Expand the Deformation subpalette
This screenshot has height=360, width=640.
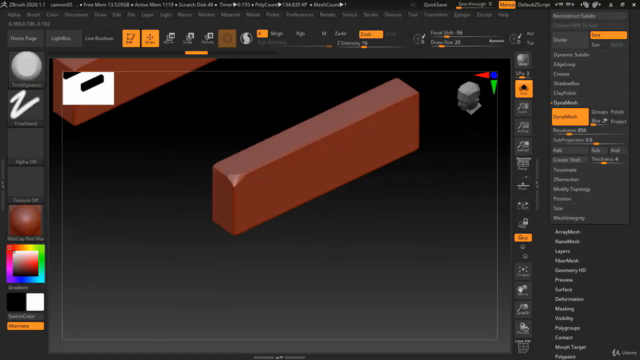tap(569, 299)
